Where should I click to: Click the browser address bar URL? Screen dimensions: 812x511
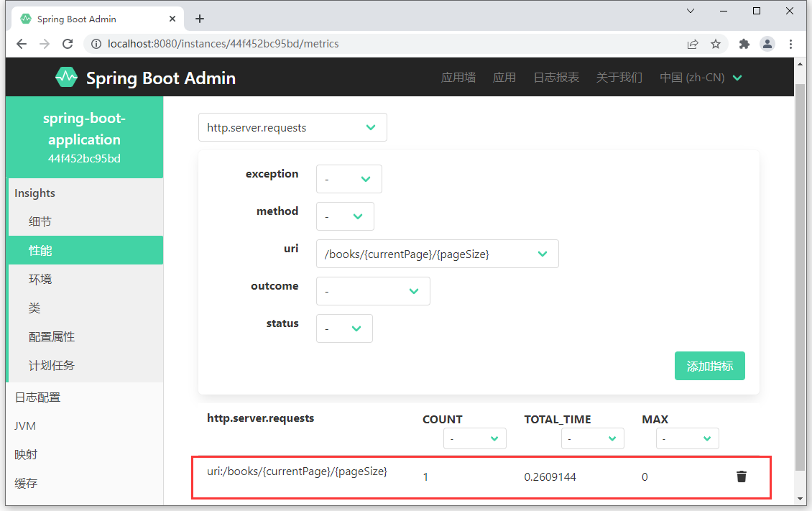pos(223,44)
